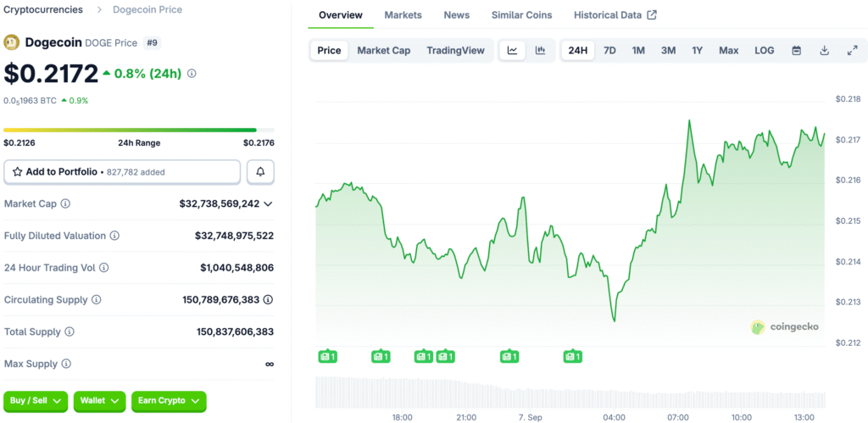The height and width of the screenshot is (423, 868).
Task: Click the $0.2176 24h high value
Action: 259,143
